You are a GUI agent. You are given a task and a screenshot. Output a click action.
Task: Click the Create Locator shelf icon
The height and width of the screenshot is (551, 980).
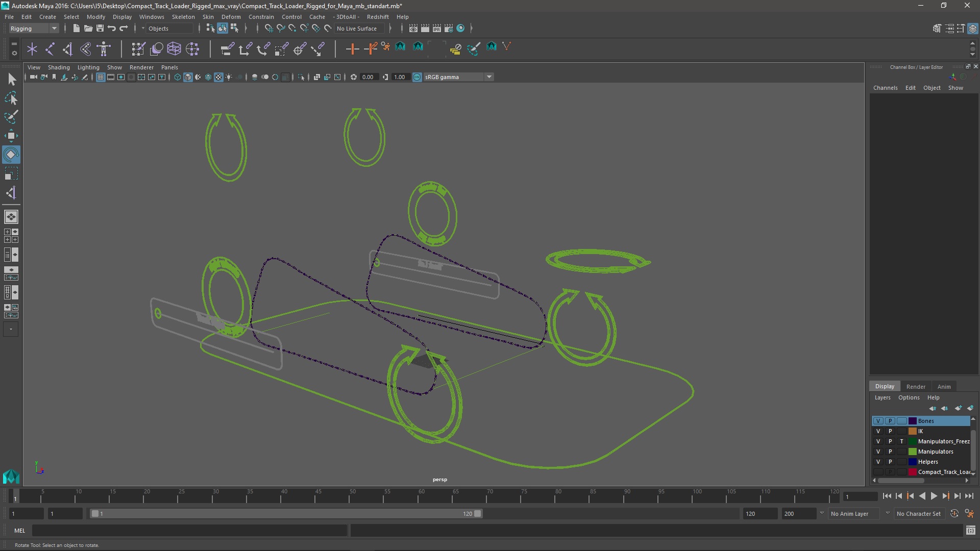tap(32, 49)
